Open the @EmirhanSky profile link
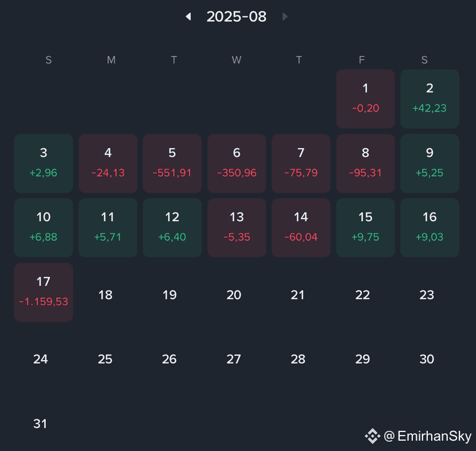 click(x=427, y=436)
